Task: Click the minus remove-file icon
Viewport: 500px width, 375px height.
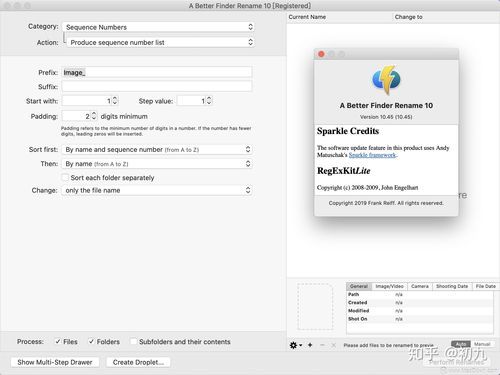Action: click(322, 345)
